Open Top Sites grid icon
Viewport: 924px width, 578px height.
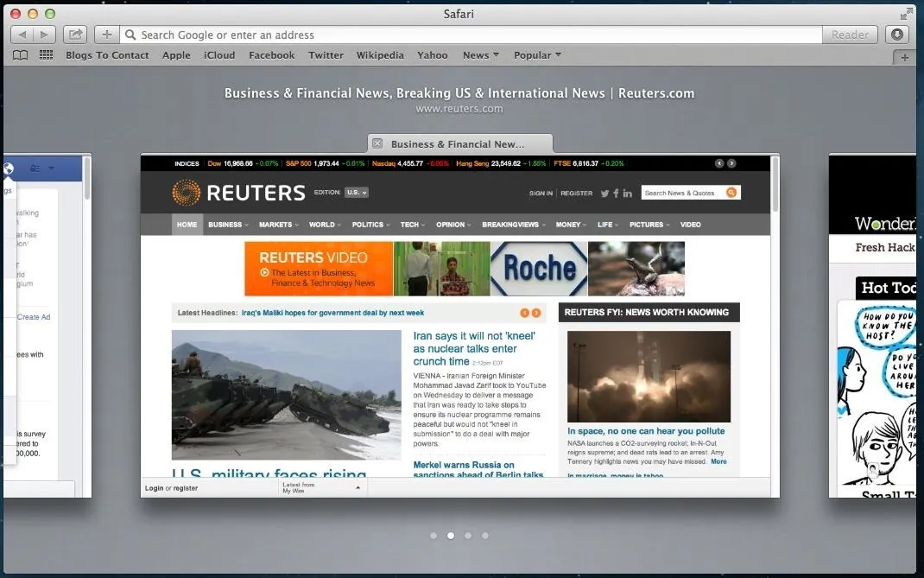coord(46,54)
